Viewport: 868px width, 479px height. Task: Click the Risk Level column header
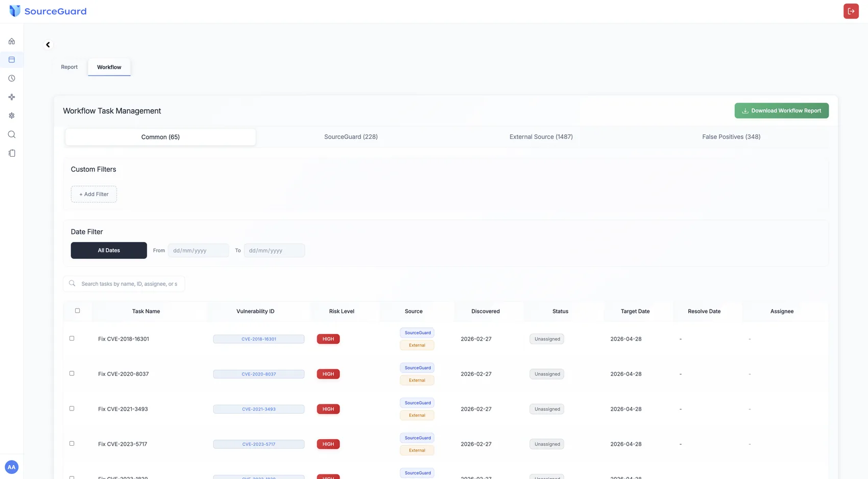tap(342, 312)
